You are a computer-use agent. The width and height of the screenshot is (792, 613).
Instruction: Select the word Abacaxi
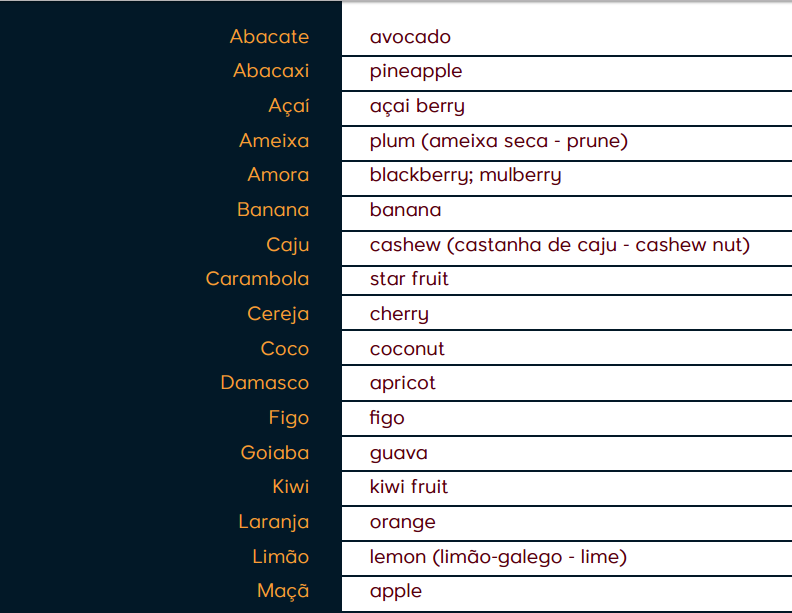271,71
